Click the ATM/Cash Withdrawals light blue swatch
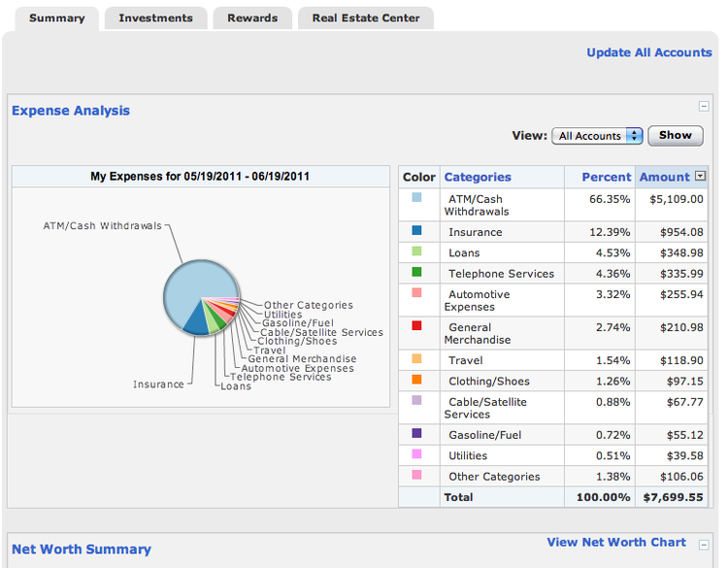This screenshot has width=728, height=568. click(416, 197)
